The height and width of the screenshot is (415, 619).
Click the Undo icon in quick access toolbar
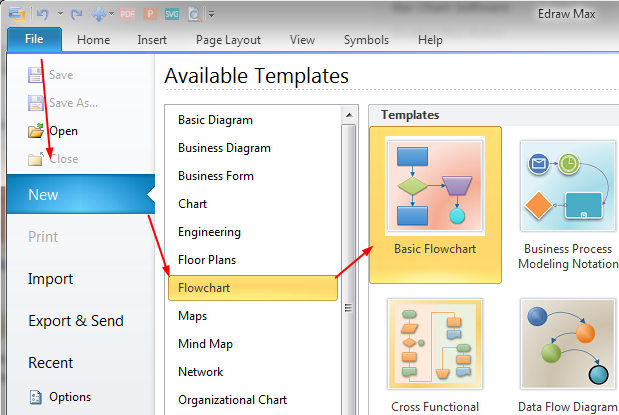click(x=43, y=14)
